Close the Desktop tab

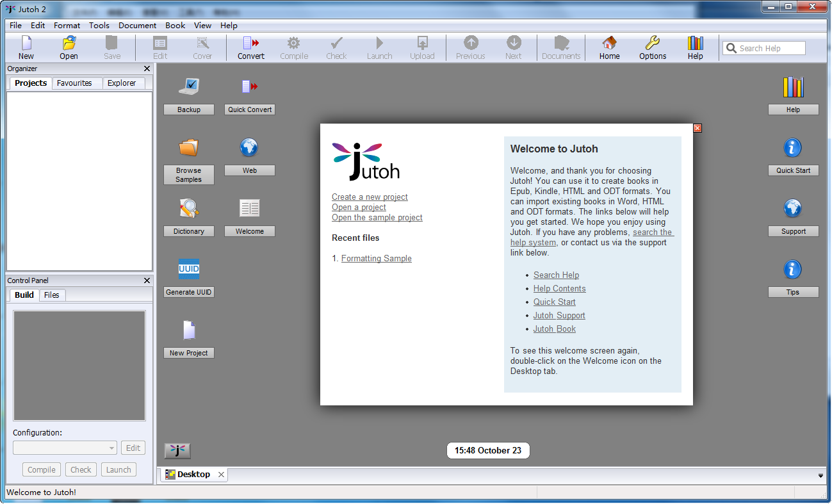click(221, 475)
